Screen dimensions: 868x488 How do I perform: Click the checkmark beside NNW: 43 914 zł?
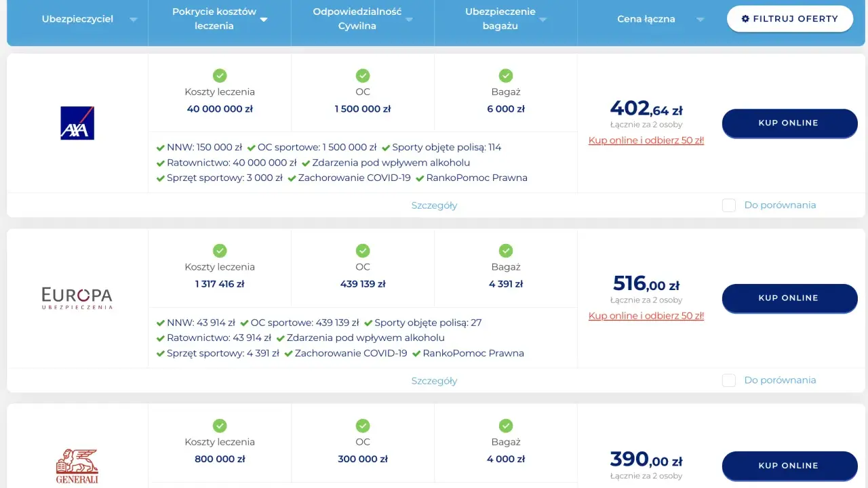(x=161, y=323)
